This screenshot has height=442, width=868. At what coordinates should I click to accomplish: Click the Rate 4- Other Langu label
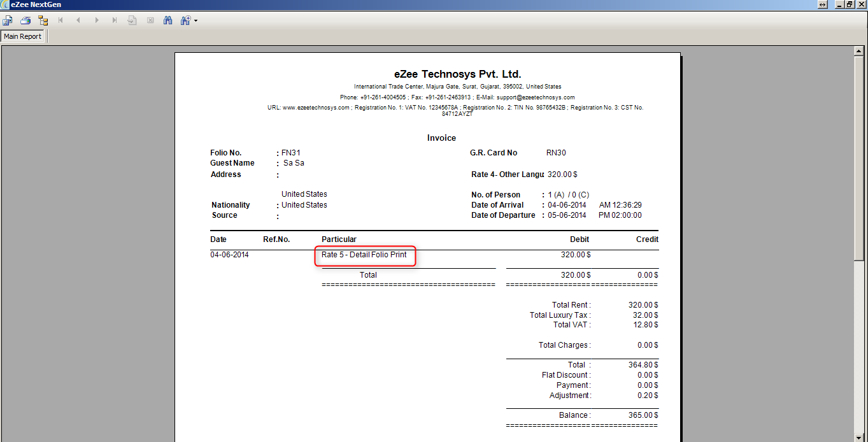click(x=508, y=175)
